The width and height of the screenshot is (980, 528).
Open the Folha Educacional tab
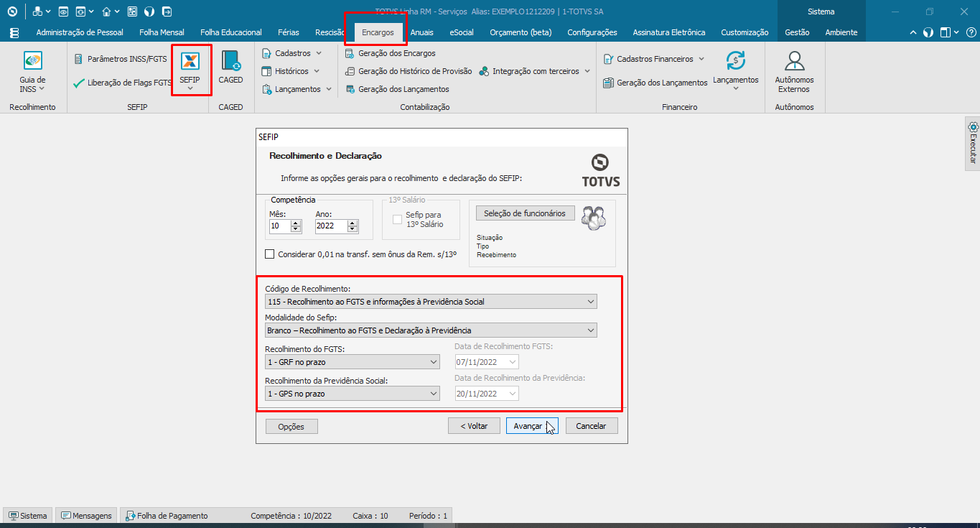pos(231,32)
